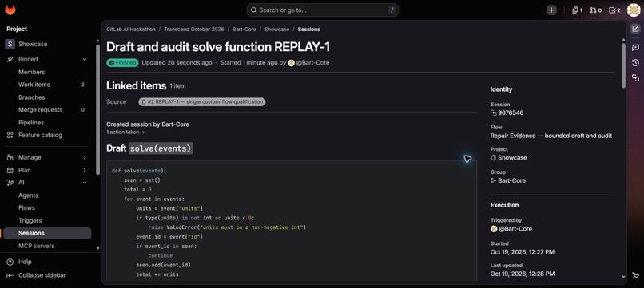644x288 pixels.
Task: Click the Draft solve(events) heading
Action: coord(149,148)
